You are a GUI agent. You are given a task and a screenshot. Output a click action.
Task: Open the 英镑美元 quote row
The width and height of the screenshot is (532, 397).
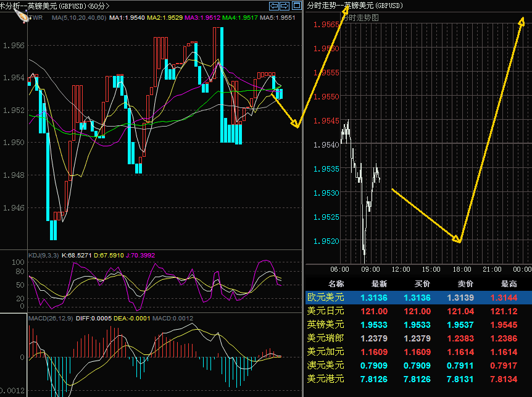[x=326, y=325]
